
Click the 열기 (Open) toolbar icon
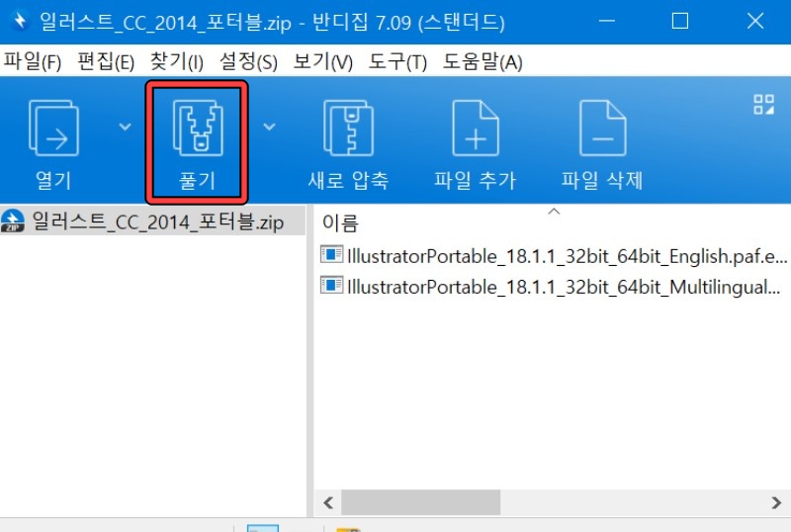click(53, 129)
